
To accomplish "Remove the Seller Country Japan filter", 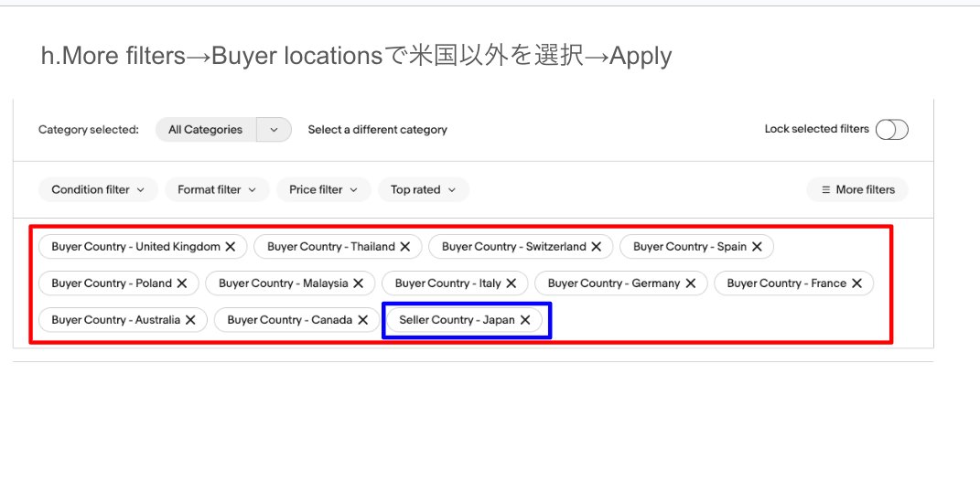I will coord(525,320).
